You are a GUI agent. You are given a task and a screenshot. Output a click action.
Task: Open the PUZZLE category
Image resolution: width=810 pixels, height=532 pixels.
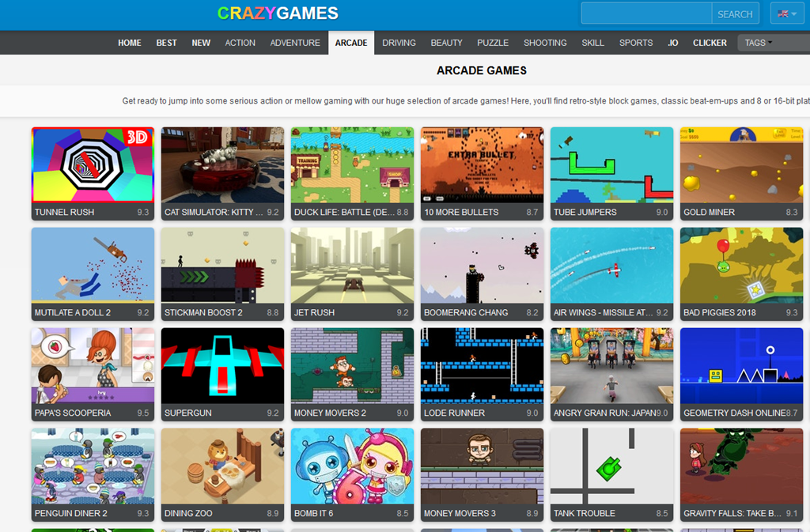coord(493,43)
